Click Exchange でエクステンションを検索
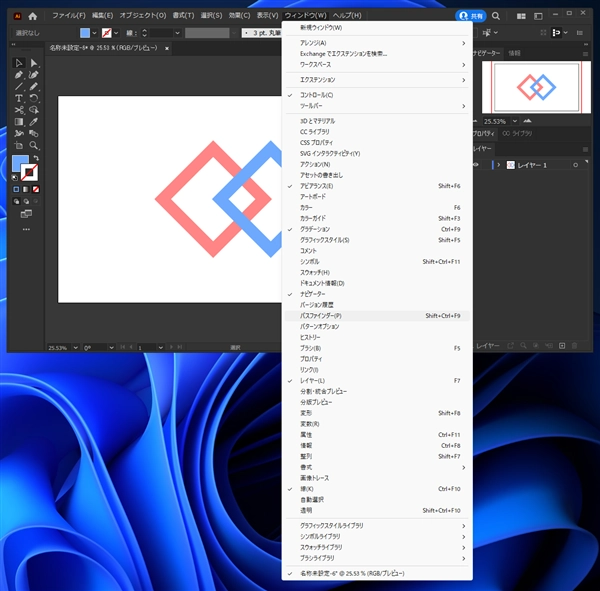The width and height of the screenshot is (600, 591). [377, 54]
